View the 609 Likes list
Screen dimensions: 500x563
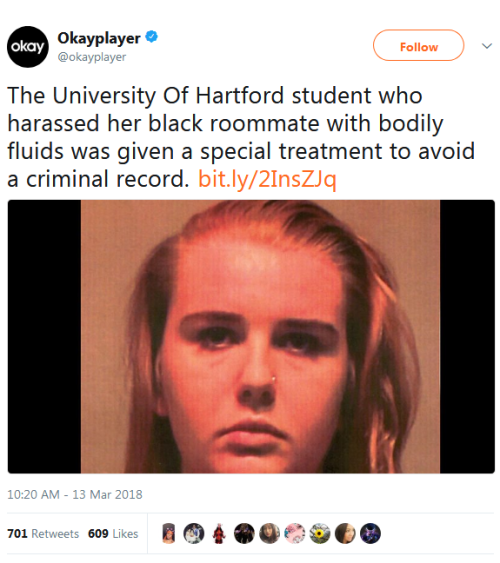[x=113, y=534]
